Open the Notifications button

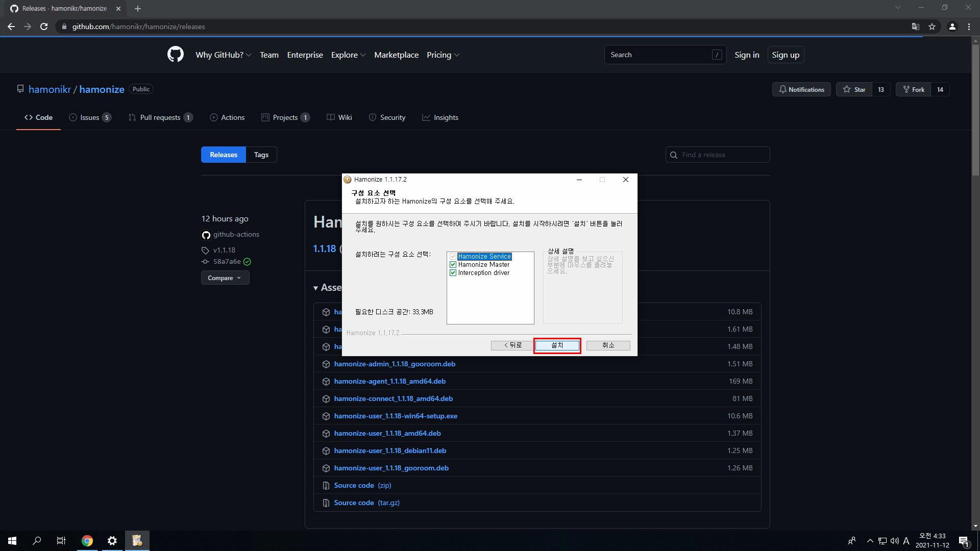(x=801, y=89)
